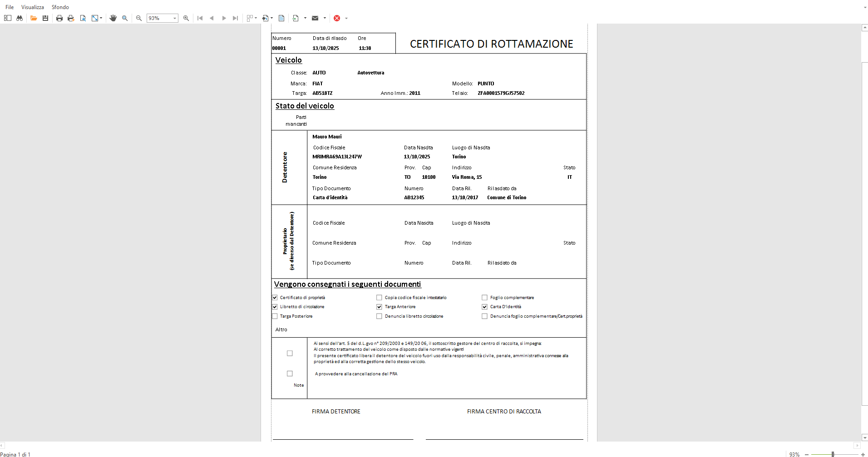Screen dimensions: 868x457
Task: Click the zoom out minus magnifier
Action: coord(139,18)
